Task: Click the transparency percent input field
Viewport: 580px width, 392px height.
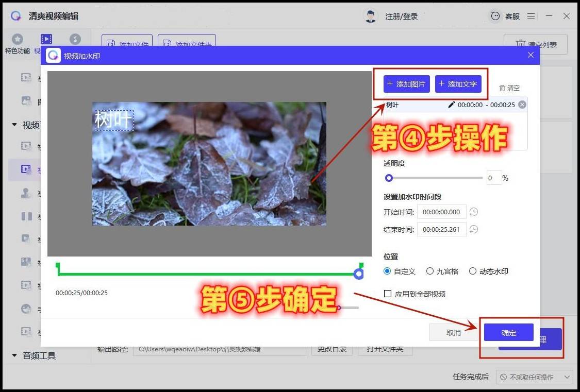Action: click(494, 178)
